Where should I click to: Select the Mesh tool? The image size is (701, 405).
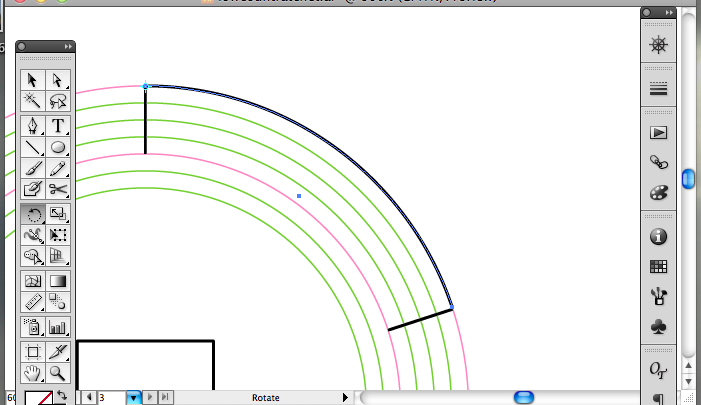(x=33, y=281)
